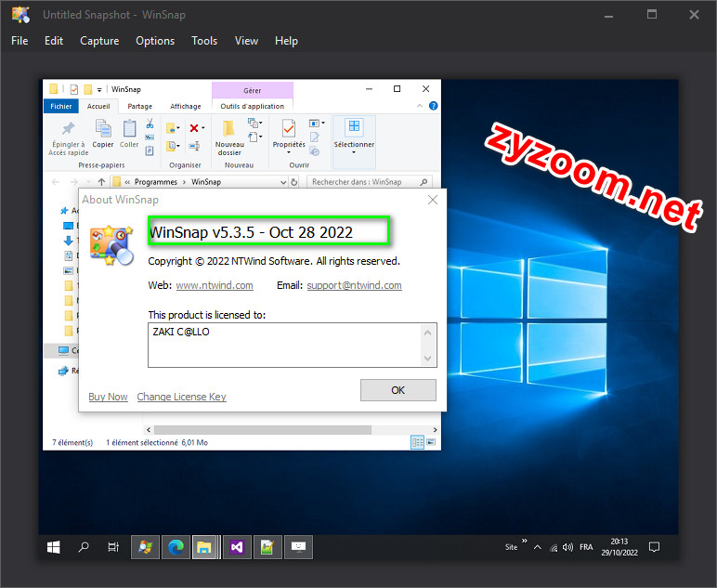The width and height of the screenshot is (717, 588).
Task: Click the blue Explorer help icon
Action: click(x=433, y=106)
